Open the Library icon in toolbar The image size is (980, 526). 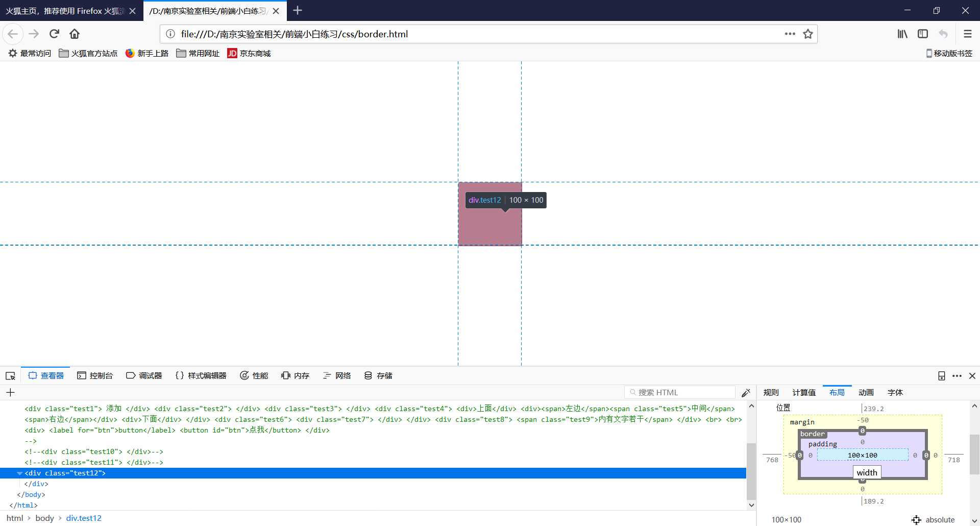902,34
